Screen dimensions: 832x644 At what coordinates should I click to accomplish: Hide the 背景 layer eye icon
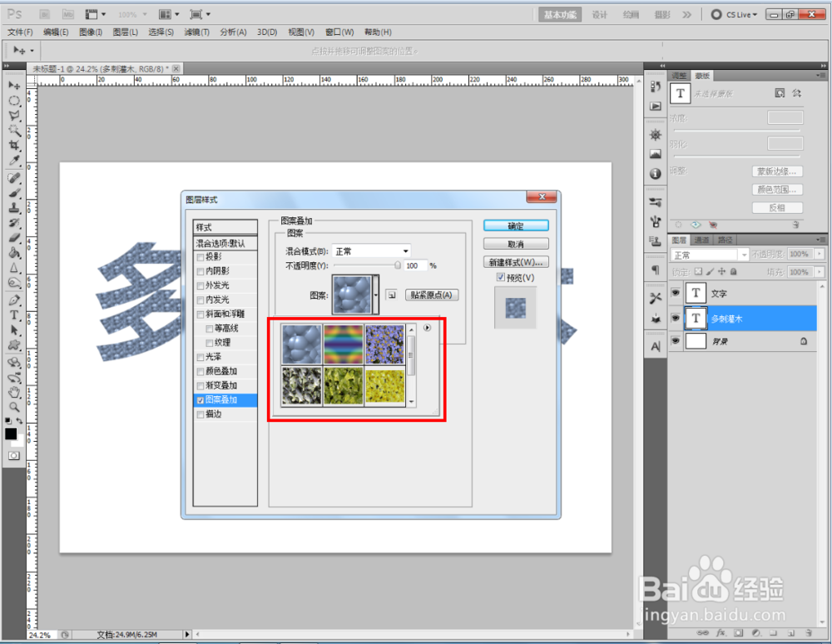click(676, 340)
